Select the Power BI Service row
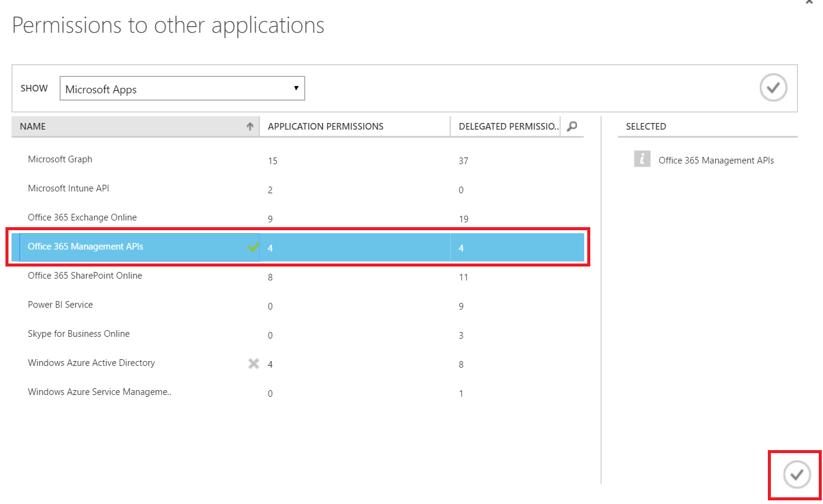Image resolution: width=823 pixels, height=504 pixels. [x=298, y=305]
